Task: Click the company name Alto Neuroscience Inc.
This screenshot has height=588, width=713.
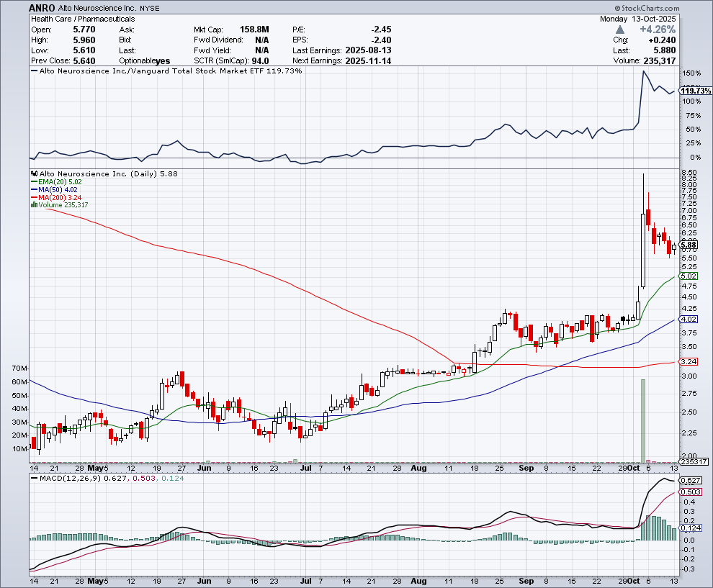Action: pyautogui.click(x=97, y=8)
